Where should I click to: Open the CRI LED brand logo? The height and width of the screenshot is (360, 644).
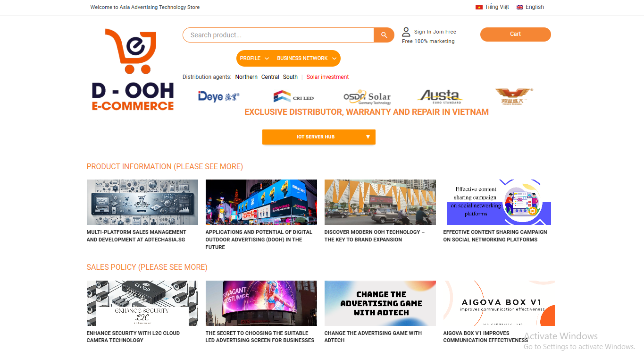click(293, 96)
